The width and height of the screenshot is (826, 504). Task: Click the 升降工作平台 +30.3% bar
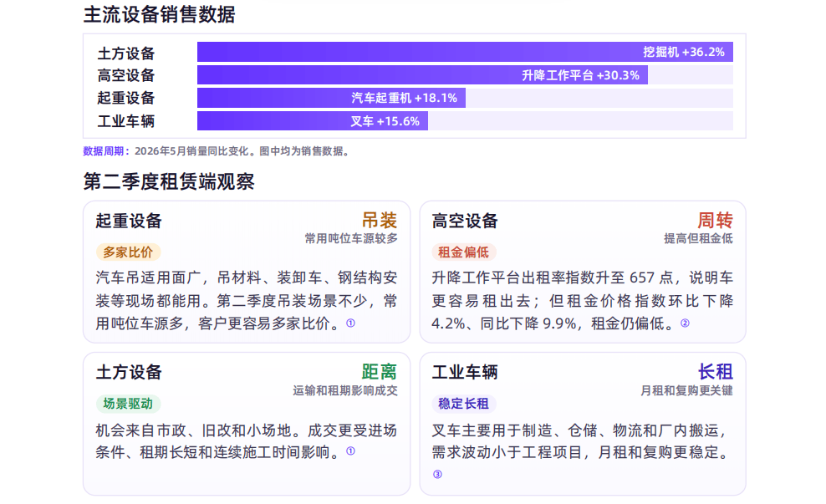coord(422,74)
